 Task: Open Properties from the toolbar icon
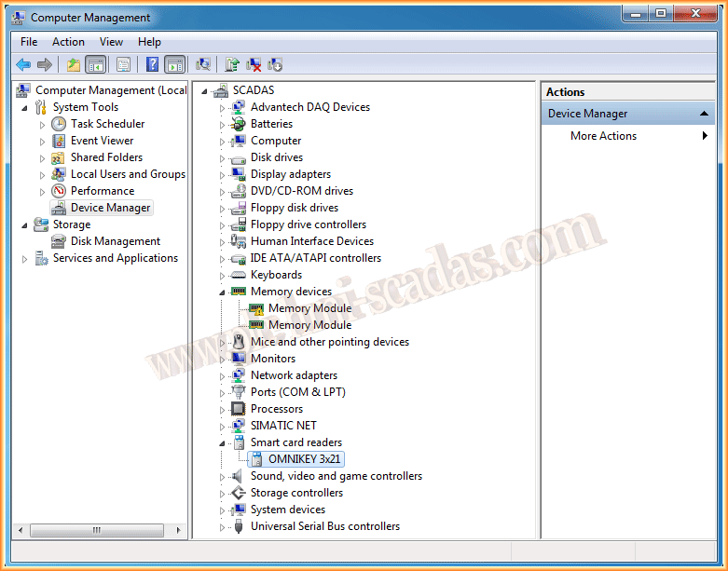click(123, 64)
